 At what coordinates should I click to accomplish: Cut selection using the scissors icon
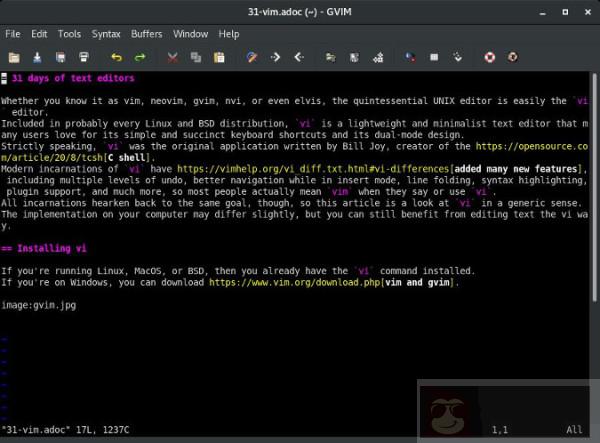click(x=172, y=57)
